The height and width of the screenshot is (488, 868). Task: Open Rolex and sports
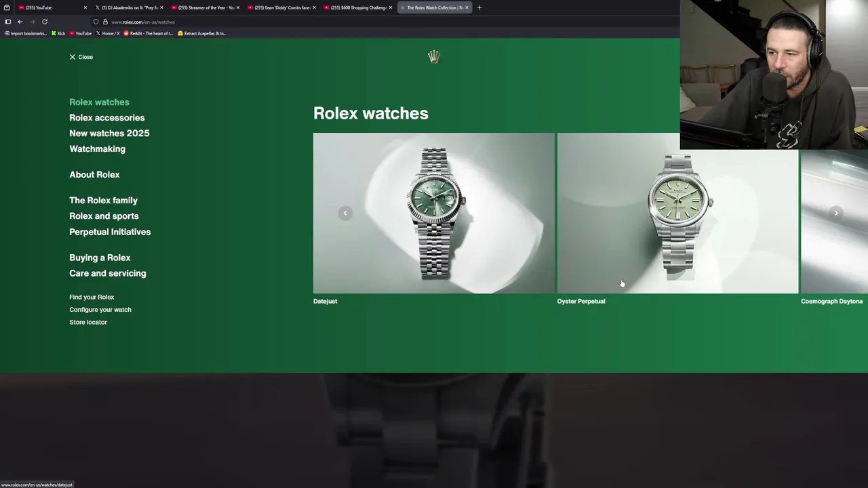point(104,216)
